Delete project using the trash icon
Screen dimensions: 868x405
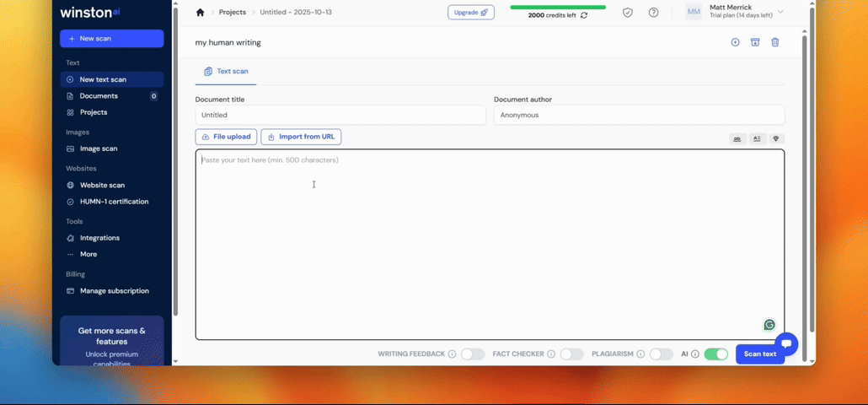[775, 42]
